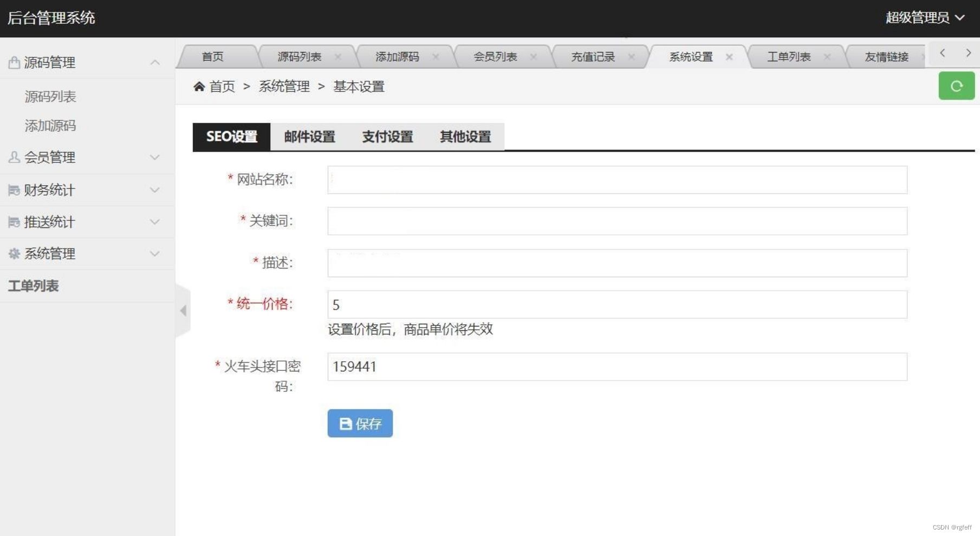
Task: Click the 推送统计 icon in sidebar
Action: point(13,221)
